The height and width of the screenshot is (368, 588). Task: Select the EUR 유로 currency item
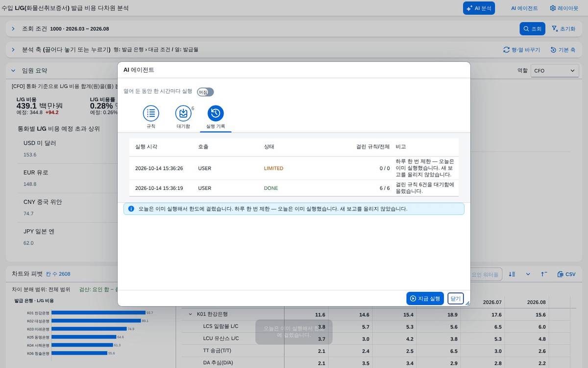36,173
